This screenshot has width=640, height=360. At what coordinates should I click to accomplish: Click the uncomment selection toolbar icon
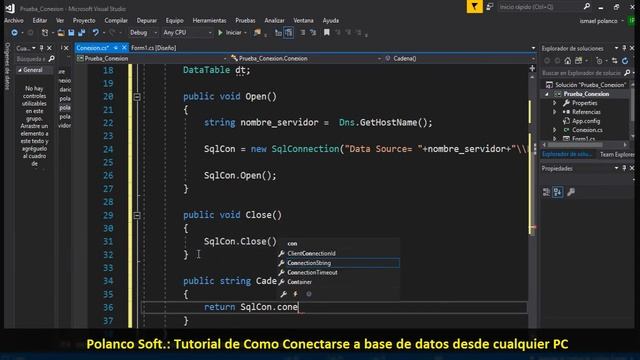[313, 33]
